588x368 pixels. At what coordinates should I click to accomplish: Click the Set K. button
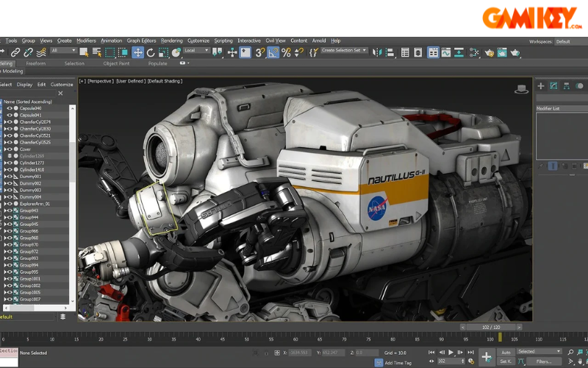[x=506, y=361]
